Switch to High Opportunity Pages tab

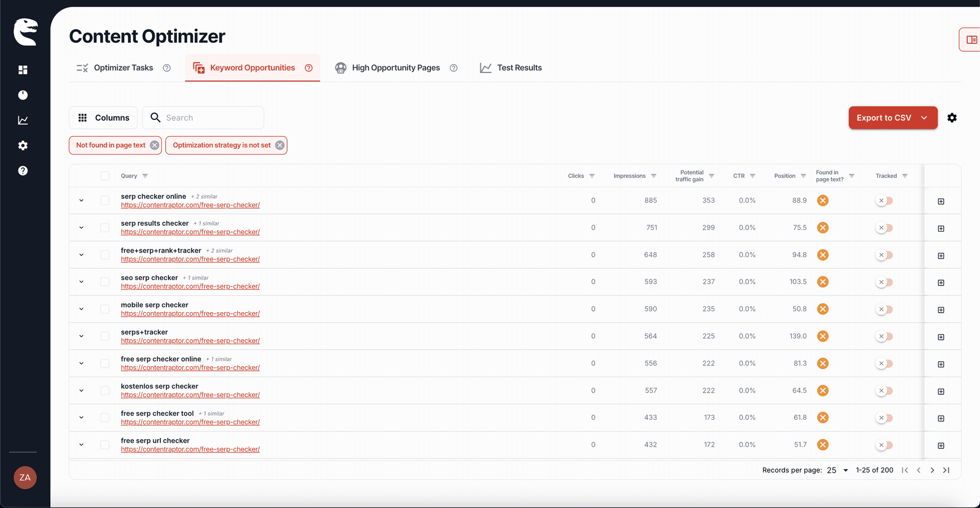pos(396,67)
